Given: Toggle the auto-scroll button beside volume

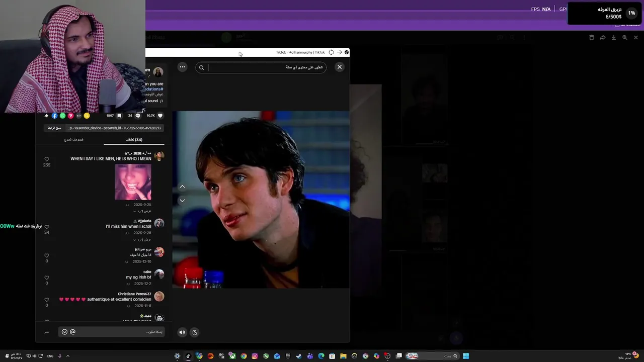Looking at the screenshot, I should 195,332.
